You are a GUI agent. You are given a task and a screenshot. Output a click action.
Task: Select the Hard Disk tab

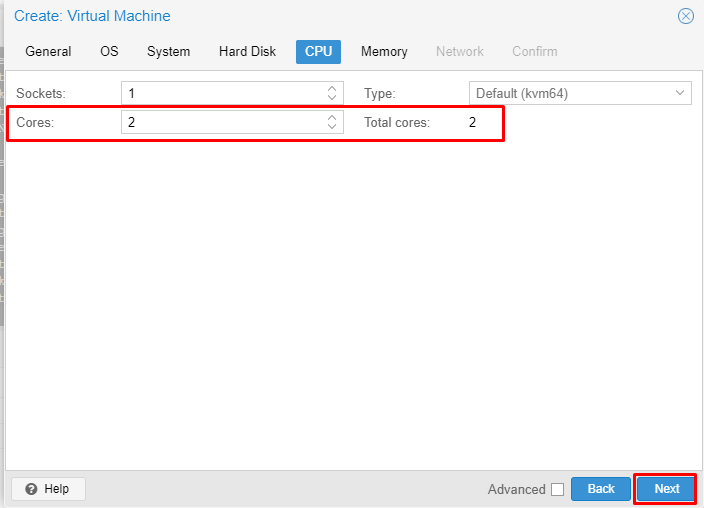(247, 51)
